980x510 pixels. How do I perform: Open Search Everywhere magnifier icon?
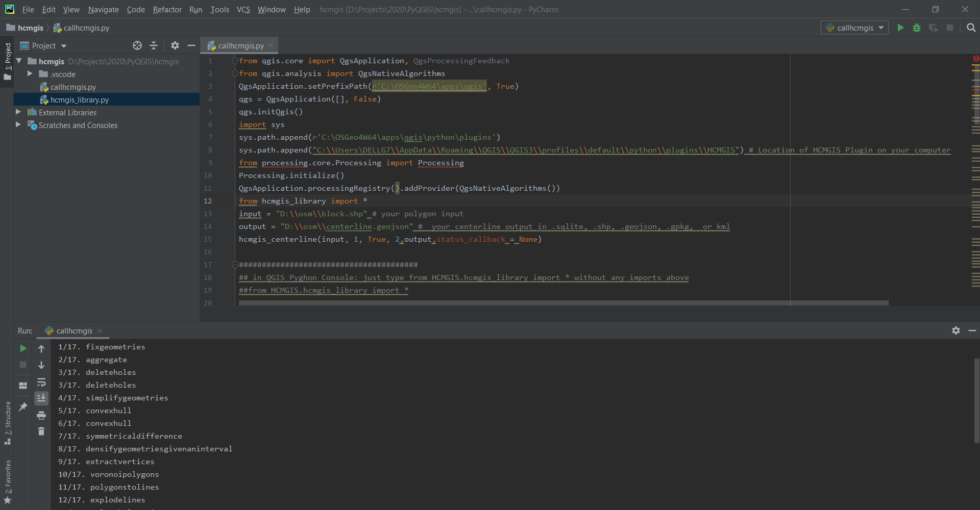click(x=971, y=28)
